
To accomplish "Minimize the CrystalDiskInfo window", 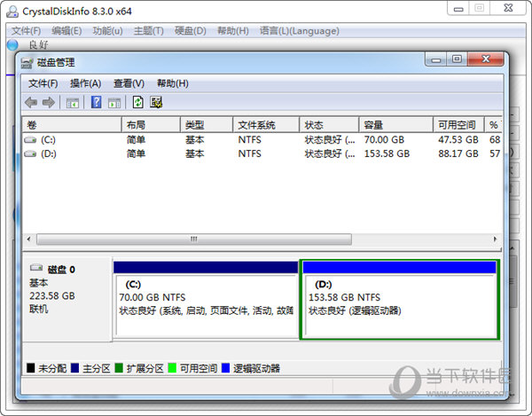I will (x=458, y=9).
